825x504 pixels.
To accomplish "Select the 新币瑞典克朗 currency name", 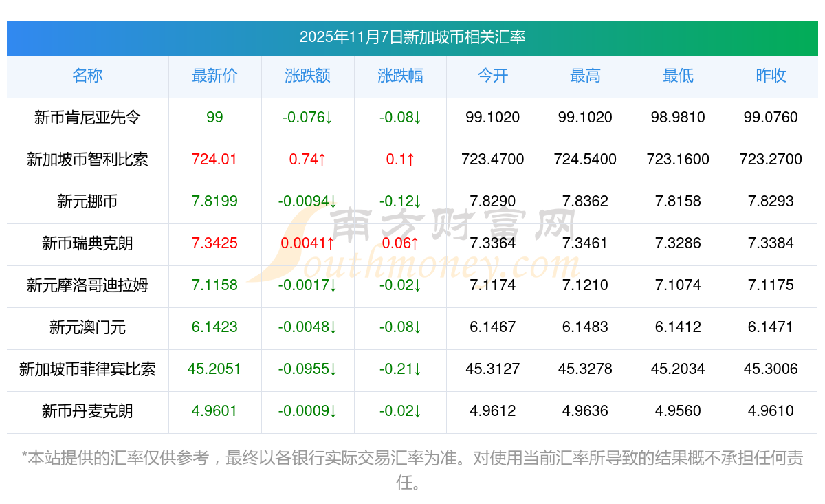I will coord(87,243).
